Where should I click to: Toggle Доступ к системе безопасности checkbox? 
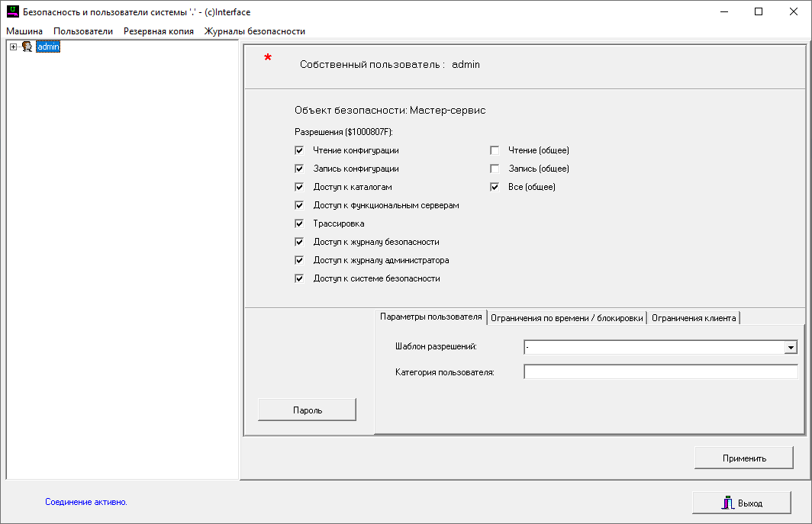pyautogui.click(x=300, y=279)
